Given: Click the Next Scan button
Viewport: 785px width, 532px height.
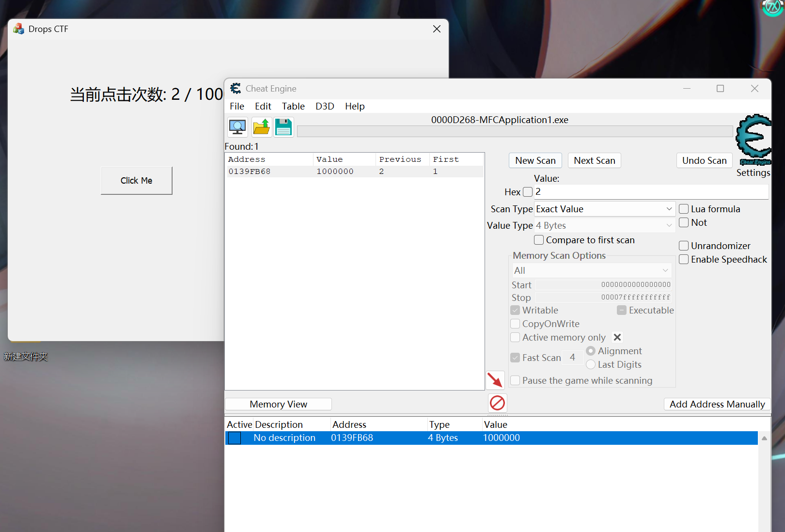Looking at the screenshot, I should tap(594, 160).
